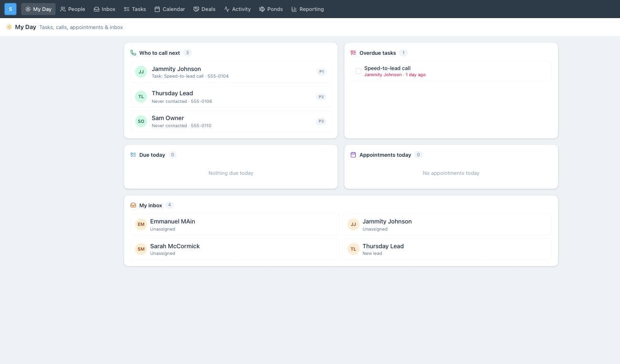Image resolution: width=620 pixels, height=364 pixels.
Task: Open the Sarah McCormick inbox conversation
Action: [x=235, y=249]
